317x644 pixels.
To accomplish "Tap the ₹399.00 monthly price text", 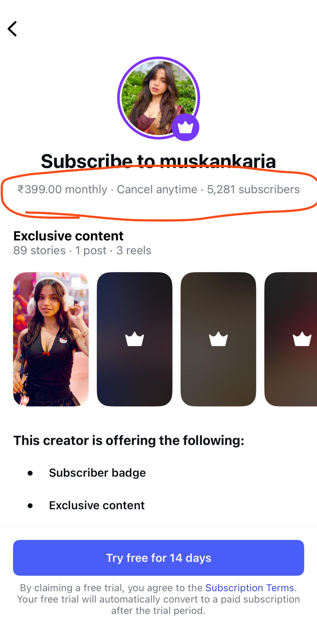I will pyautogui.click(x=62, y=189).
